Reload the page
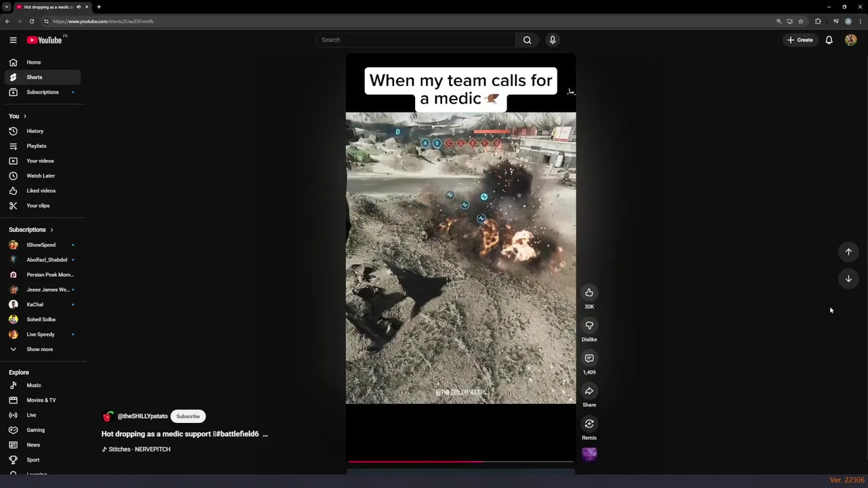 31,21
